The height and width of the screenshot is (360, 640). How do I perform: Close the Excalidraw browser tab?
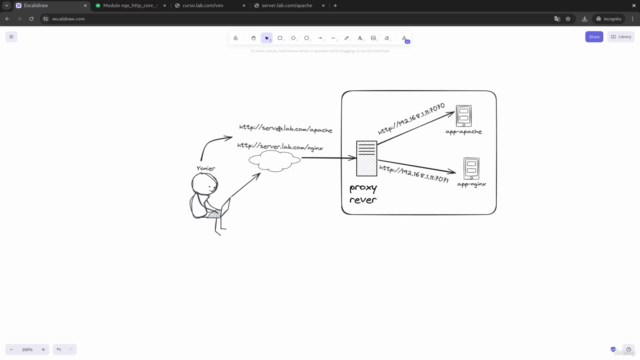click(x=85, y=6)
